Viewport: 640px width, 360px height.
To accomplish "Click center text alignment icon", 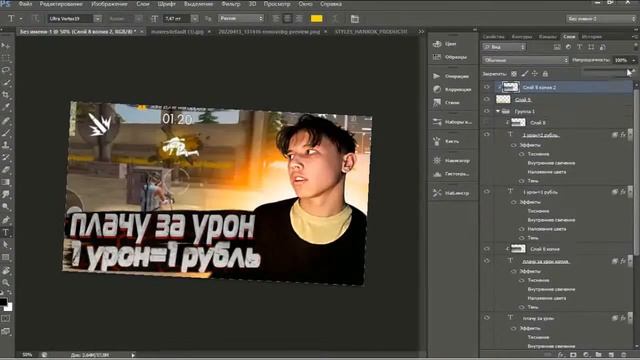I will (287, 19).
